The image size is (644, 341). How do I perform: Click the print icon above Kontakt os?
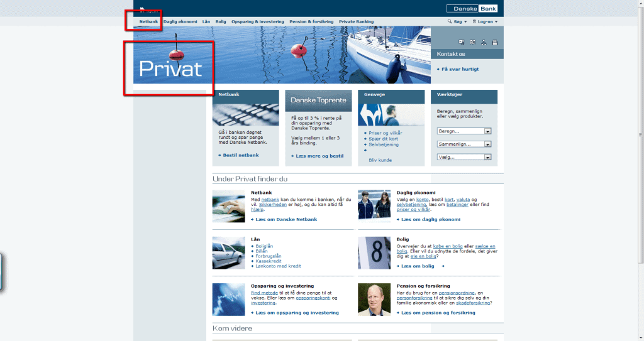(494, 42)
